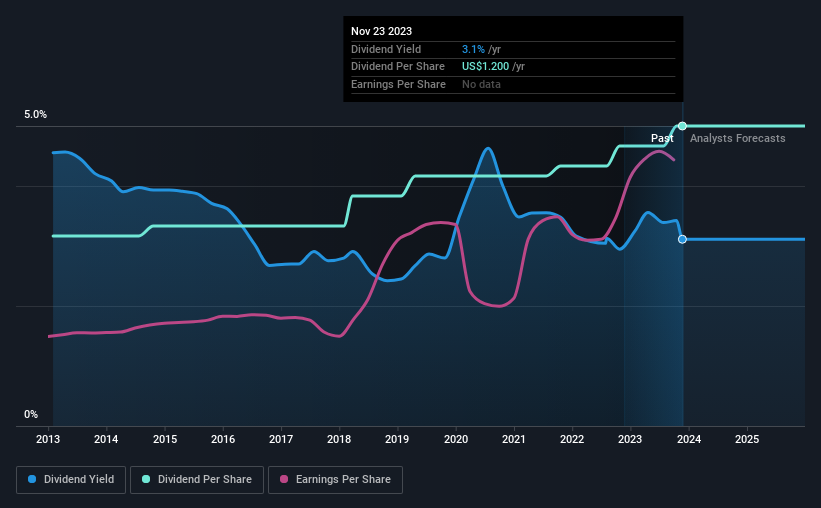Click the 0% y-axis label
The height and width of the screenshot is (508, 821).
coord(31,414)
